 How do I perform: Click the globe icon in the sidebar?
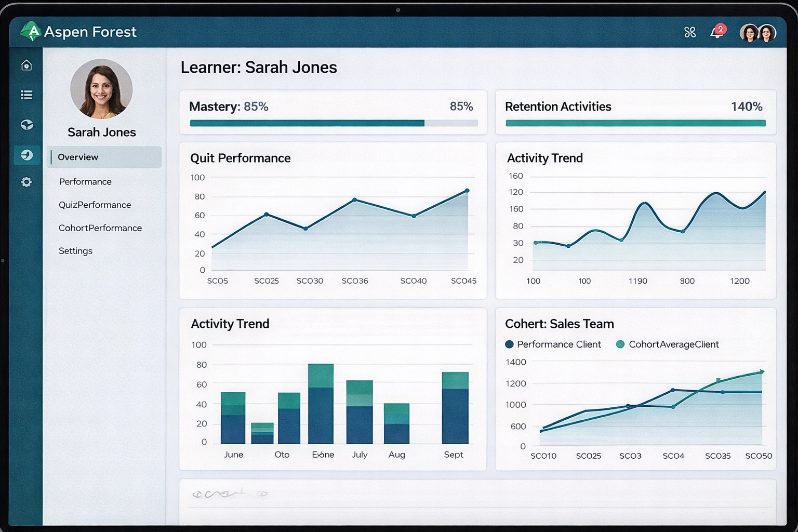(26, 125)
